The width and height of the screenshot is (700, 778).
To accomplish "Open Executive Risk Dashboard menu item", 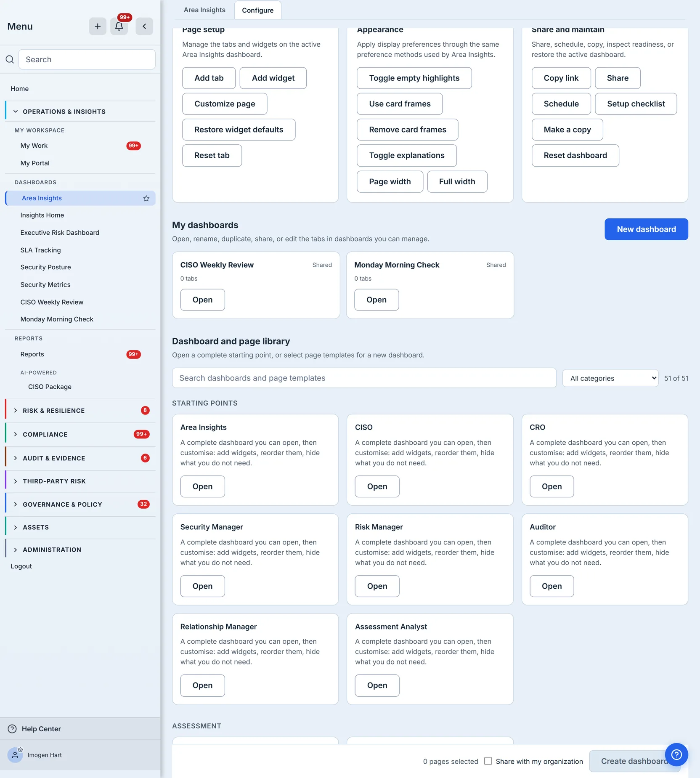I will [x=60, y=233].
